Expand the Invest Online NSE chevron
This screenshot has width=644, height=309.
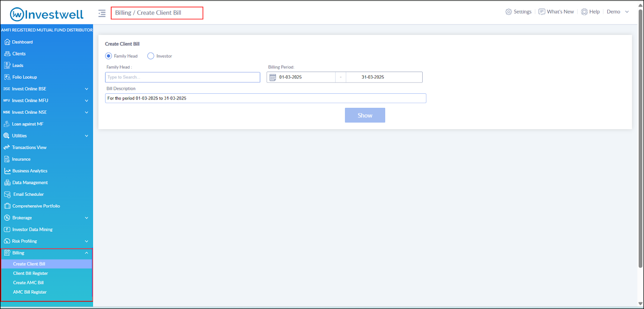pos(87,112)
